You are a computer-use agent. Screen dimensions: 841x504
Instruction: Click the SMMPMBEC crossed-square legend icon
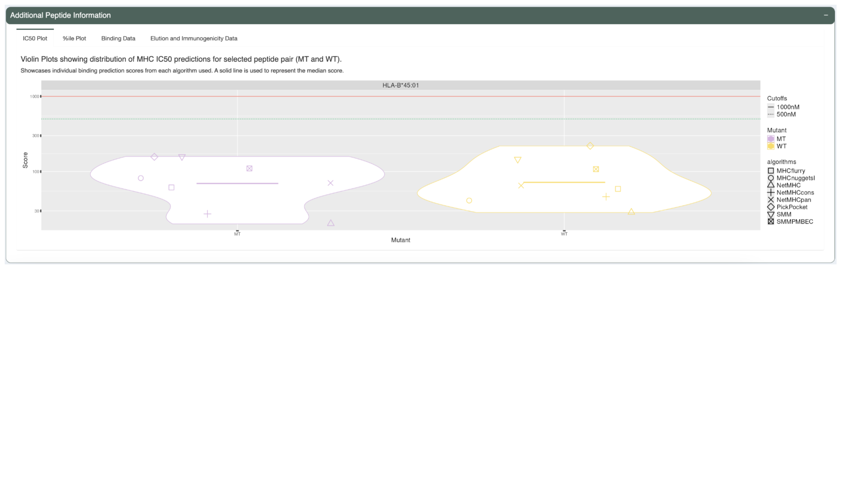point(772,221)
